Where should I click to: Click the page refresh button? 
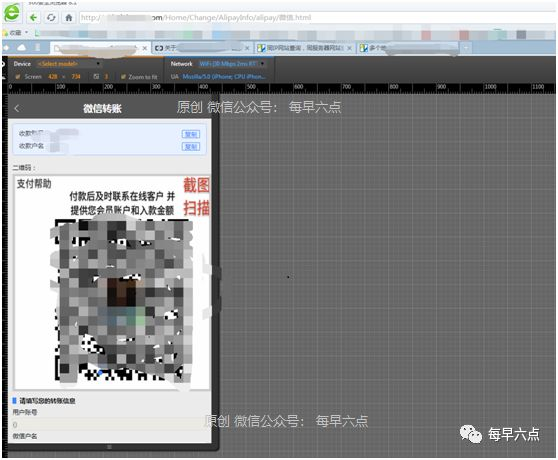[51, 17]
